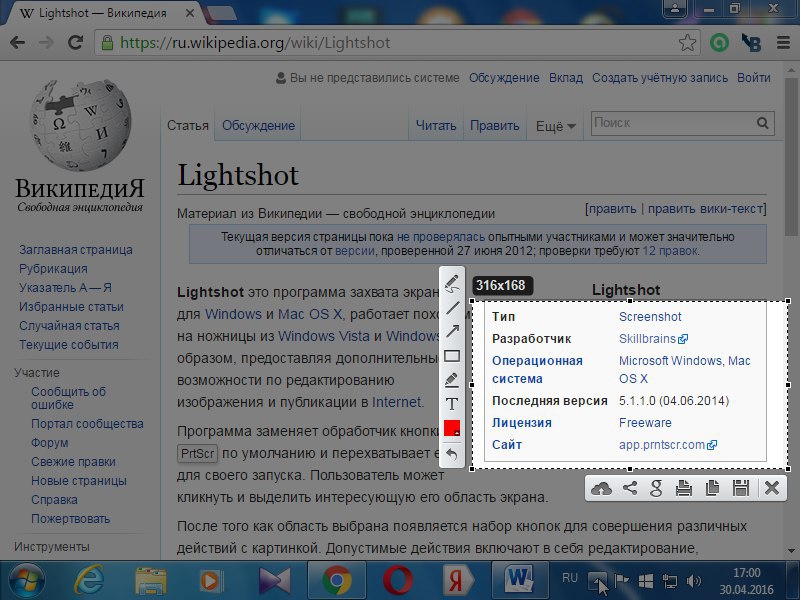This screenshot has width=800, height=600.
Task: Search similar images on Google
Action: (x=657, y=488)
